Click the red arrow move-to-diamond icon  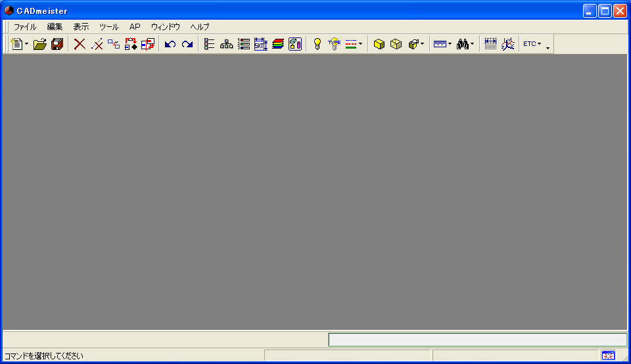click(130, 44)
